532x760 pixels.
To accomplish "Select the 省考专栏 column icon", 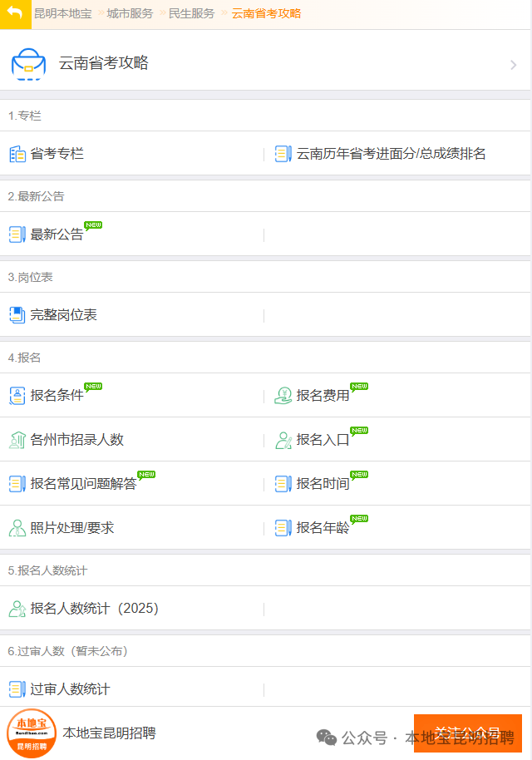I will pyautogui.click(x=17, y=153).
